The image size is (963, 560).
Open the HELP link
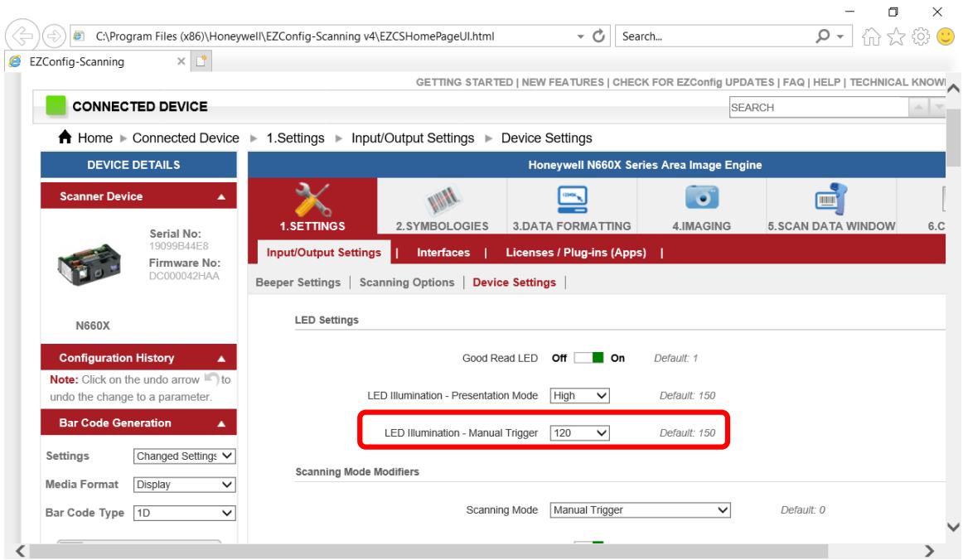(x=826, y=82)
